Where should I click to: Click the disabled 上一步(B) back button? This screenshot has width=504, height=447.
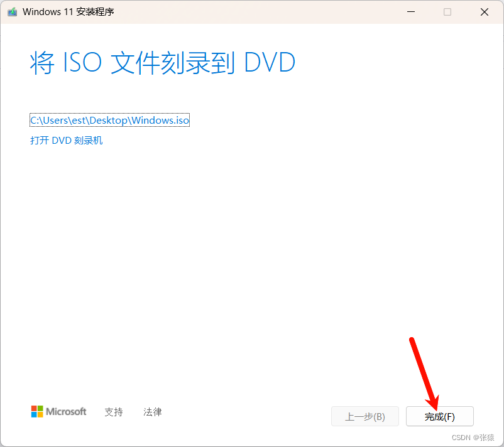[x=365, y=416]
